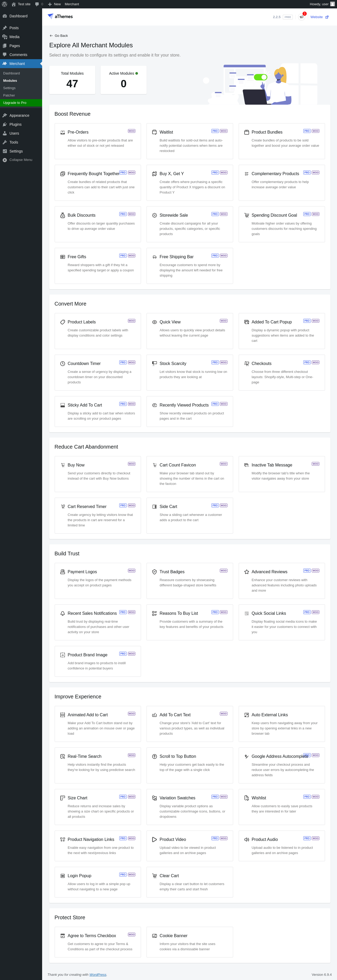337x980 pixels.
Task: Click the Product Audio speaker icon
Action: (x=246, y=839)
